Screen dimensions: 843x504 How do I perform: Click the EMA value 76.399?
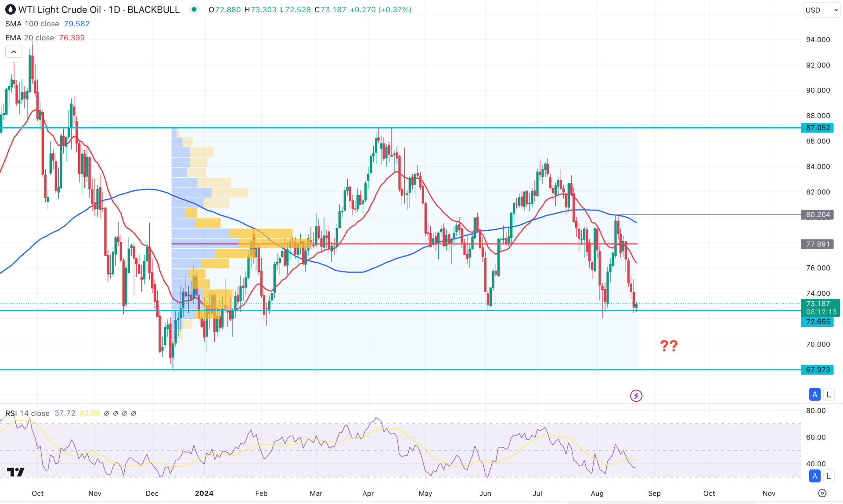(72, 38)
